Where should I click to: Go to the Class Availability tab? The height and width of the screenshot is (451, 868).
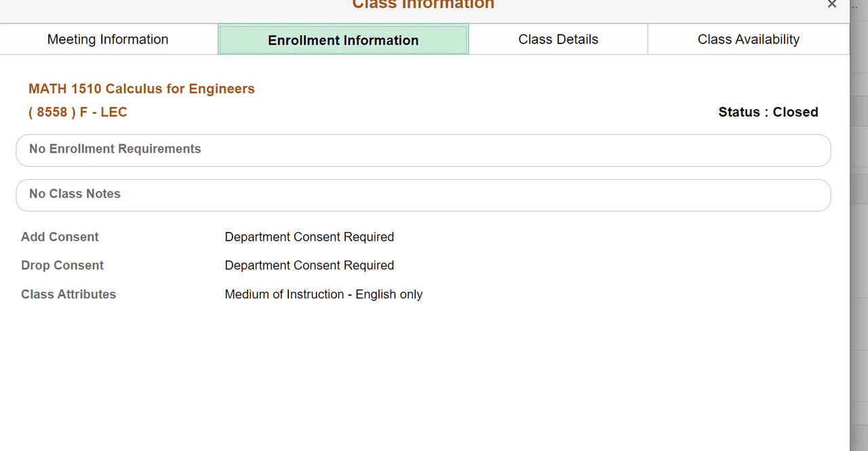pyautogui.click(x=748, y=39)
